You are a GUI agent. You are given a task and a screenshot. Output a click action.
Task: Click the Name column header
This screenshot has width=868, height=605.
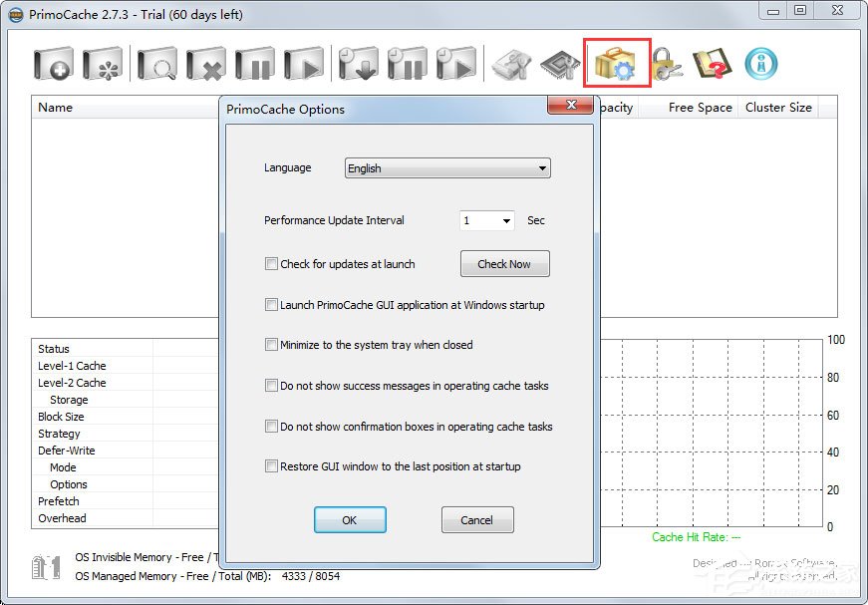[127, 108]
